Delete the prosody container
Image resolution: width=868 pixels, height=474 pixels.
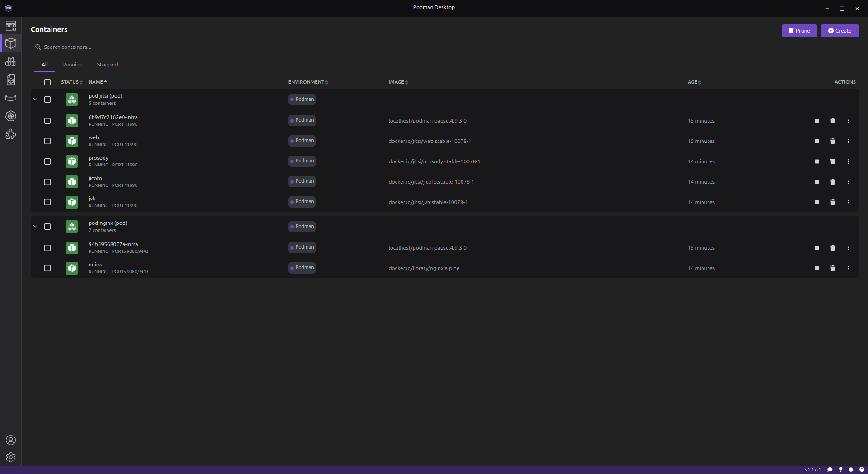(x=833, y=161)
